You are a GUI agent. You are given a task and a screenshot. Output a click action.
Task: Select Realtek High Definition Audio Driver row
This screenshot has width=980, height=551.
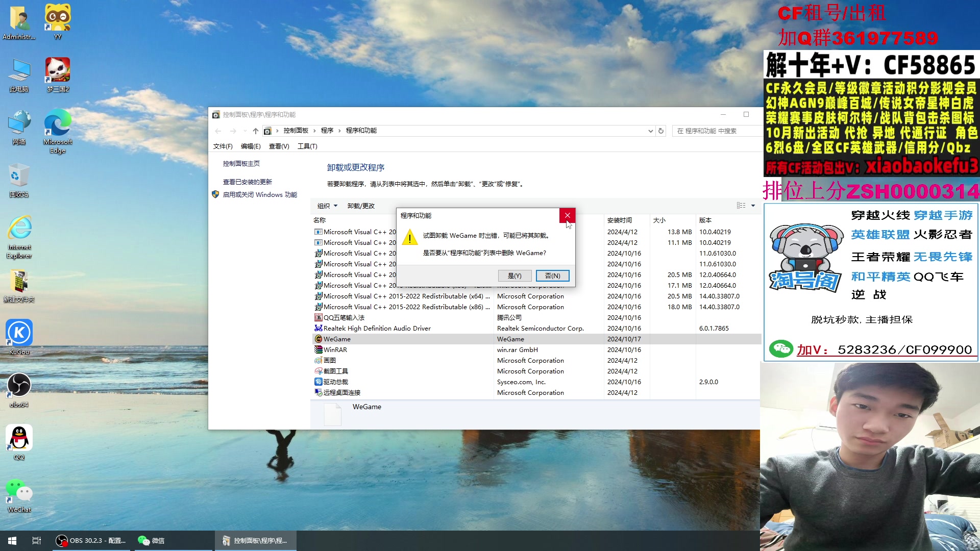pos(536,329)
